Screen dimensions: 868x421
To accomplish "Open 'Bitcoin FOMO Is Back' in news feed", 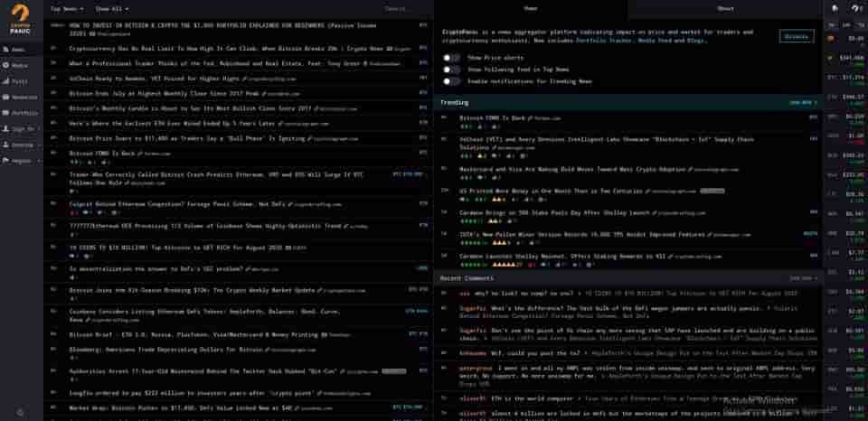I will [102, 154].
